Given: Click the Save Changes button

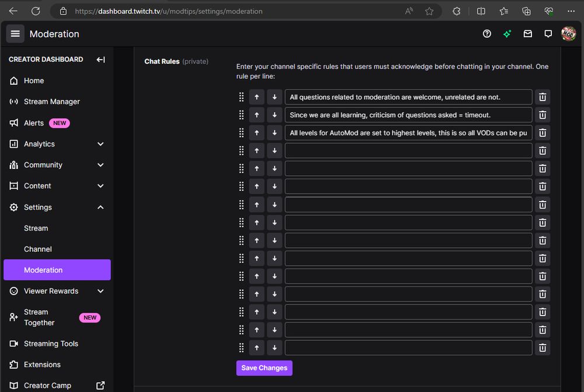Looking at the screenshot, I should click(264, 368).
